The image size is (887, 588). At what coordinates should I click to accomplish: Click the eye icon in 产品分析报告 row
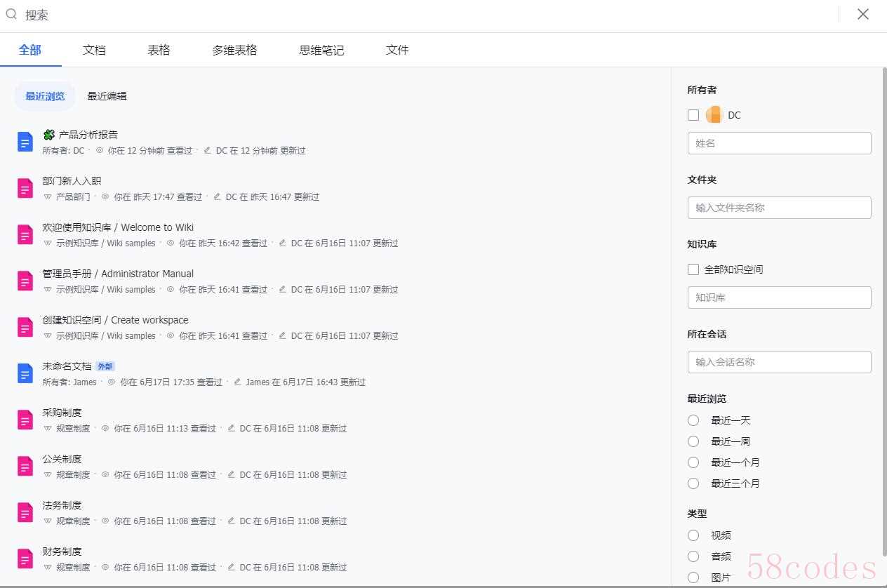coord(100,150)
